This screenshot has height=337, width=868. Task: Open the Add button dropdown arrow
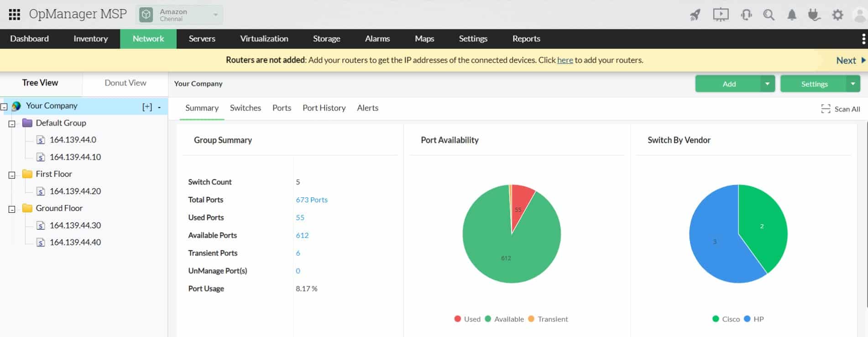768,84
